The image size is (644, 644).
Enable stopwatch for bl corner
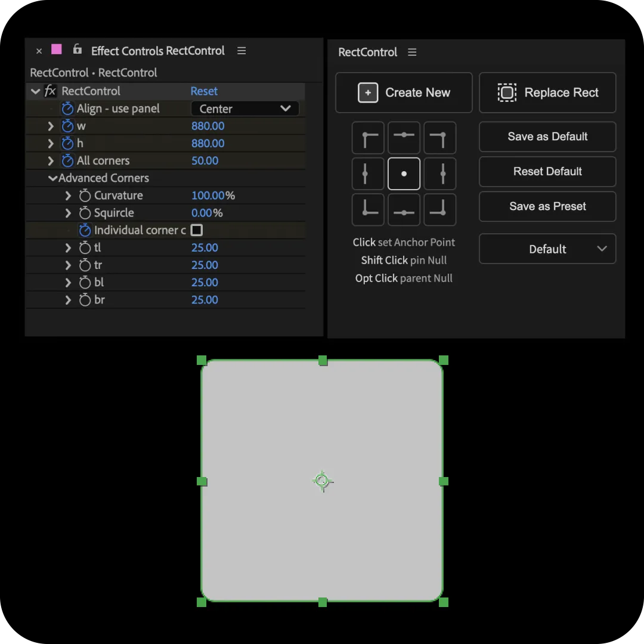[x=85, y=282]
